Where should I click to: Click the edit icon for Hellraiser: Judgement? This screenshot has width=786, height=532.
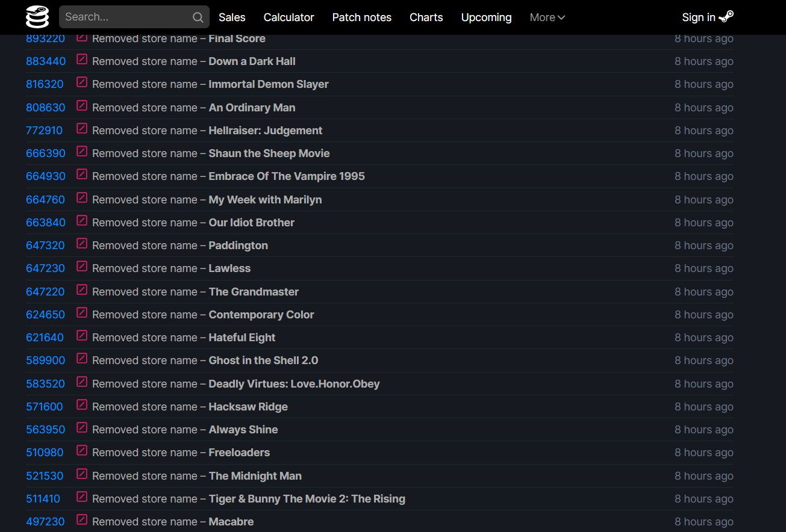[x=82, y=129]
